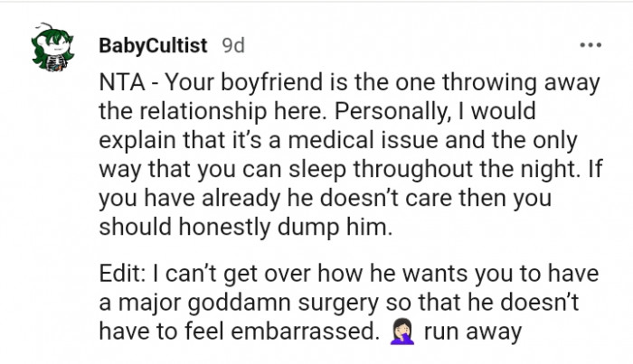Image resolution: width=633 pixels, height=364 pixels.
Task: Open the BabyCultist user profile link
Action: pos(154,44)
